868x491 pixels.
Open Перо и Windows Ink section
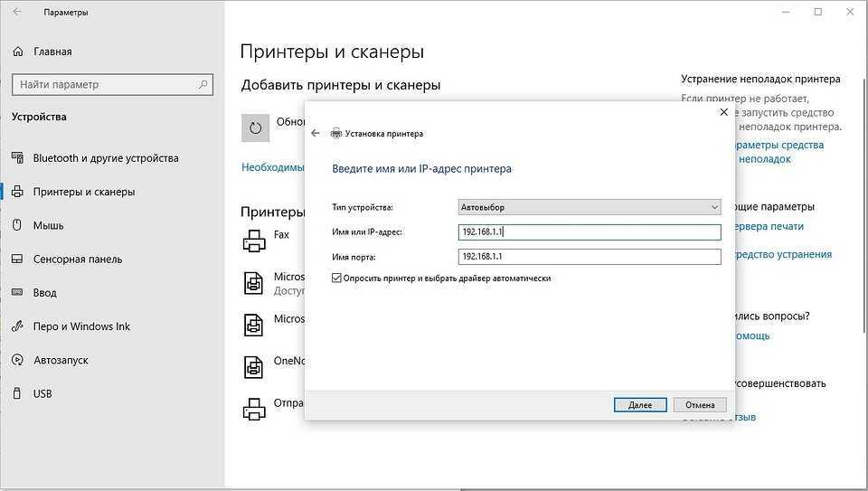[81, 326]
